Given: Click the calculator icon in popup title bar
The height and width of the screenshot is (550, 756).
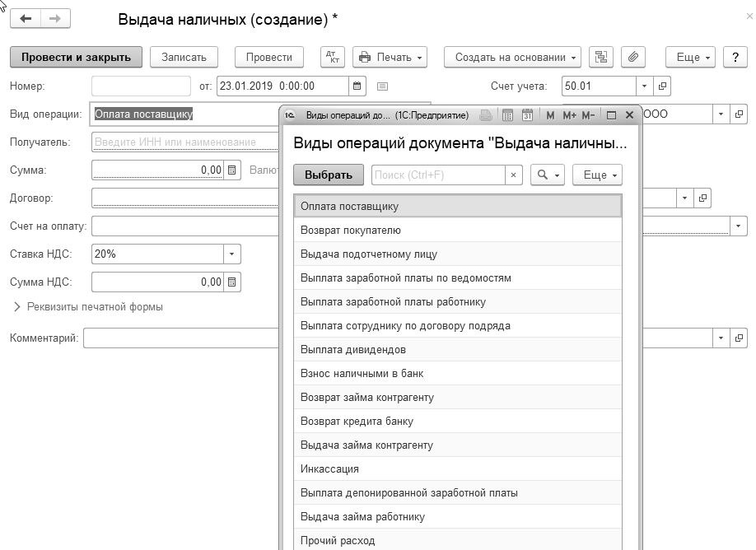Looking at the screenshot, I should point(507,115).
